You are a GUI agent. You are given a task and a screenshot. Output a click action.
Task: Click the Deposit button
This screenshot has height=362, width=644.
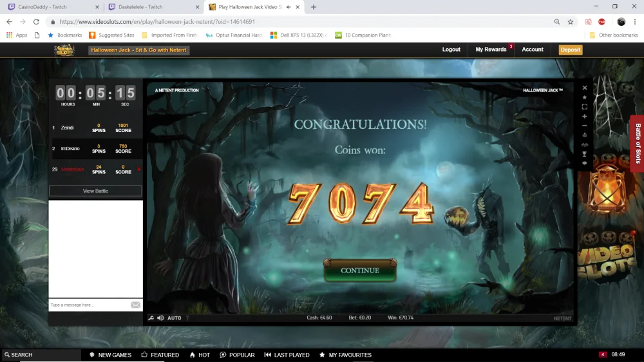571,50
